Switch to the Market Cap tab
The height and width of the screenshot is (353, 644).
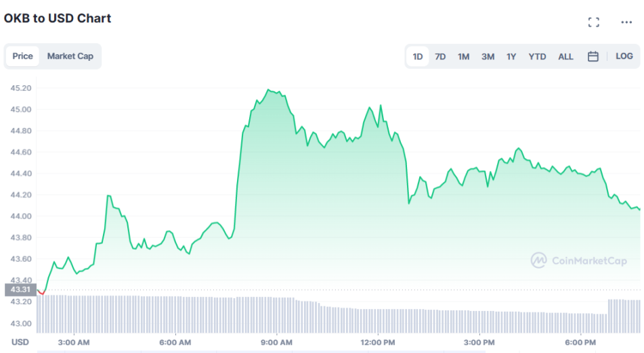click(70, 56)
